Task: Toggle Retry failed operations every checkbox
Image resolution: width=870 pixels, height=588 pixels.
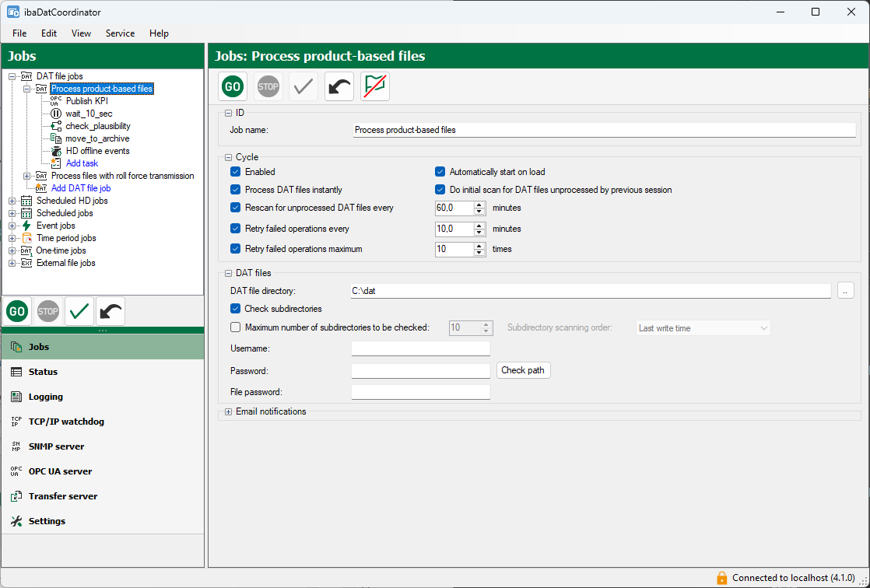Action: [235, 229]
